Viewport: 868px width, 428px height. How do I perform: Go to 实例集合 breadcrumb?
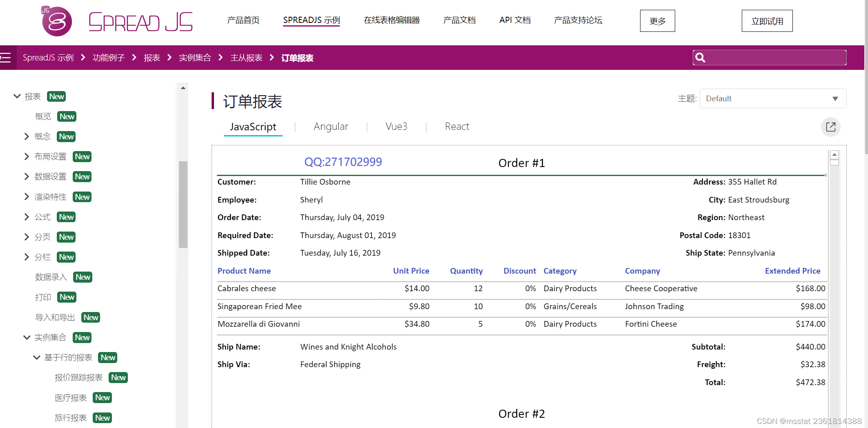click(x=195, y=58)
